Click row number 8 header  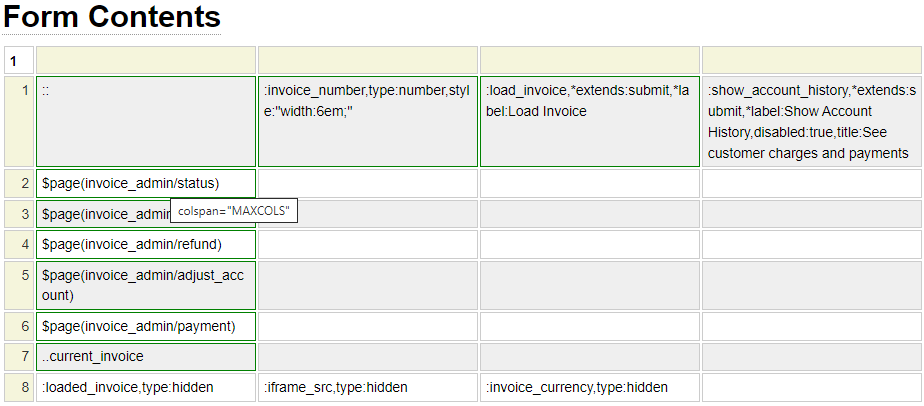[x=19, y=388]
